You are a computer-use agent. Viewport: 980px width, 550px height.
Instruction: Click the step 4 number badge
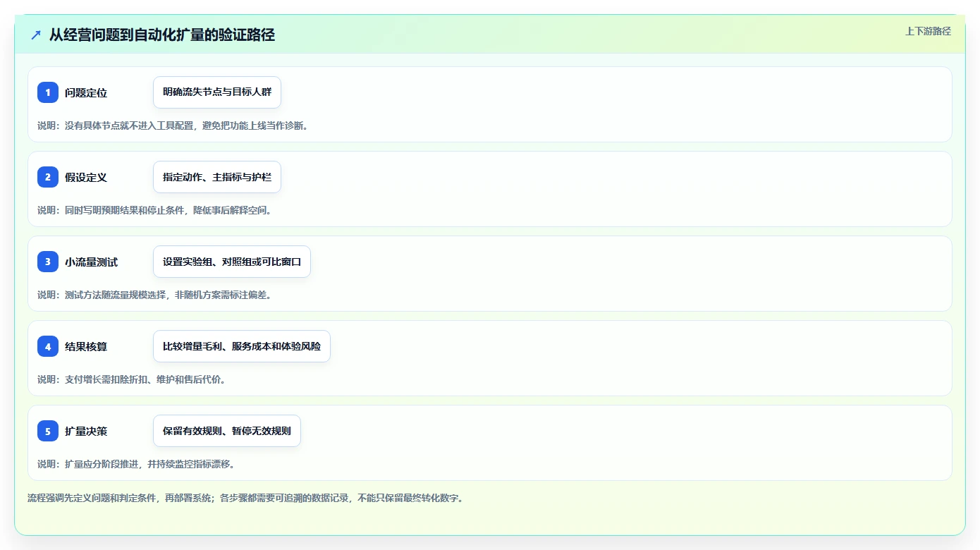point(48,346)
